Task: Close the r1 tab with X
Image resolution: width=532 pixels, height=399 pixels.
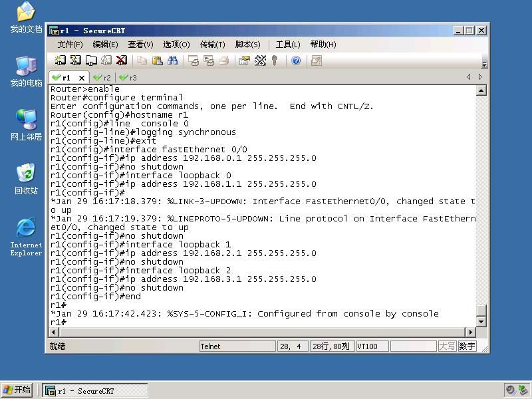Action: click(82, 78)
